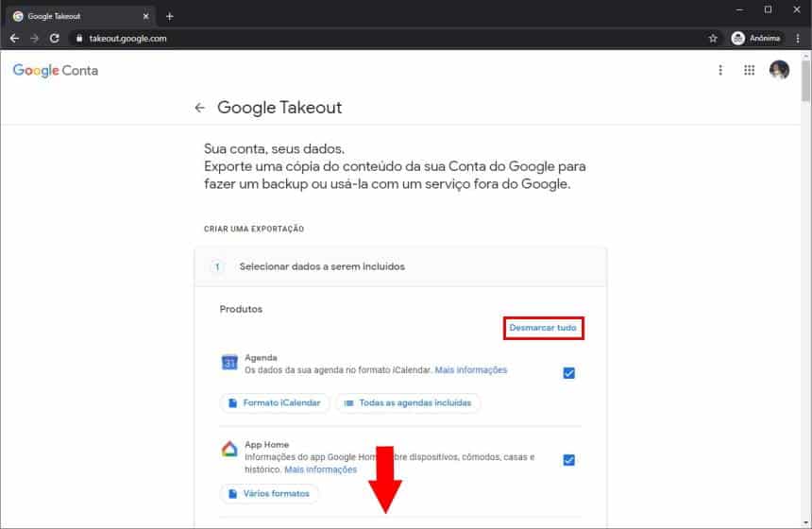Open Mais informações link for App Home
Image resolution: width=812 pixels, height=529 pixels.
click(x=321, y=469)
